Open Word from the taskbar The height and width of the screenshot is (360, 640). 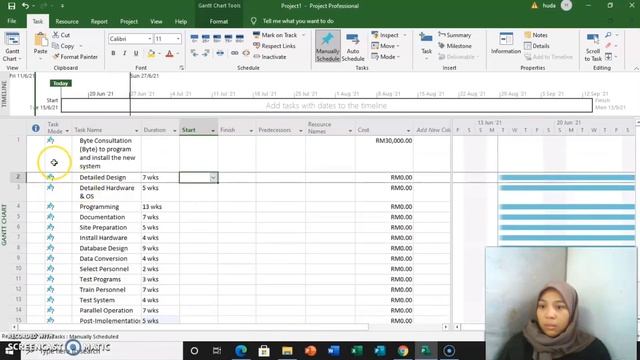[x=334, y=351]
